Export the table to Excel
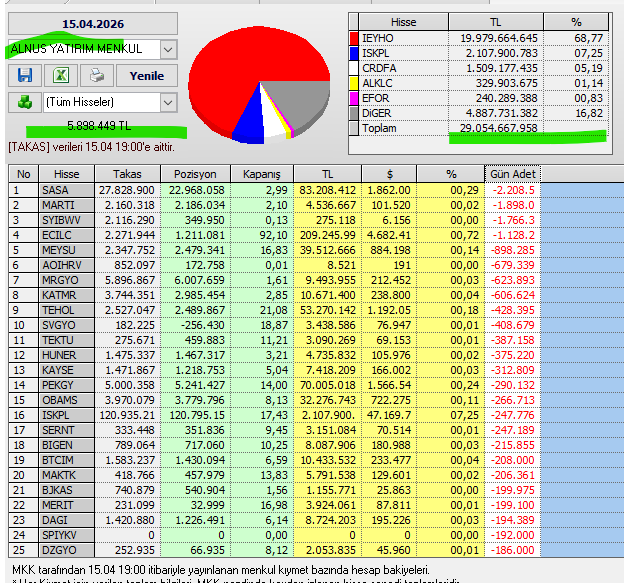The image size is (624, 583). tap(61, 75)
